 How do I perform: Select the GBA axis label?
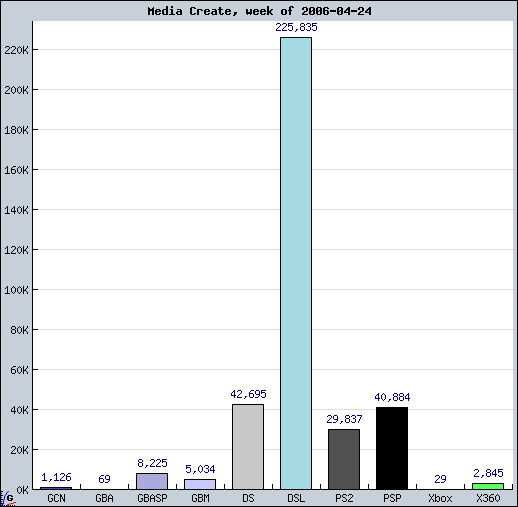(104, 498)
